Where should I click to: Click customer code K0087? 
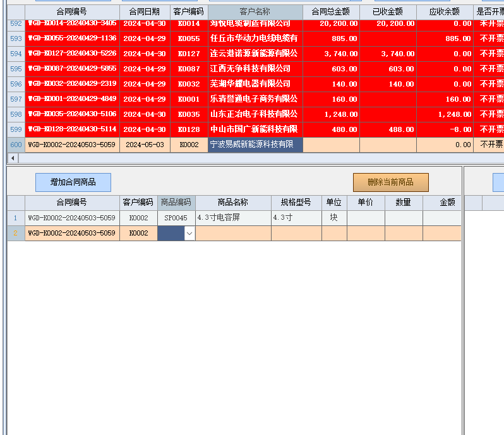pos(189,69)
